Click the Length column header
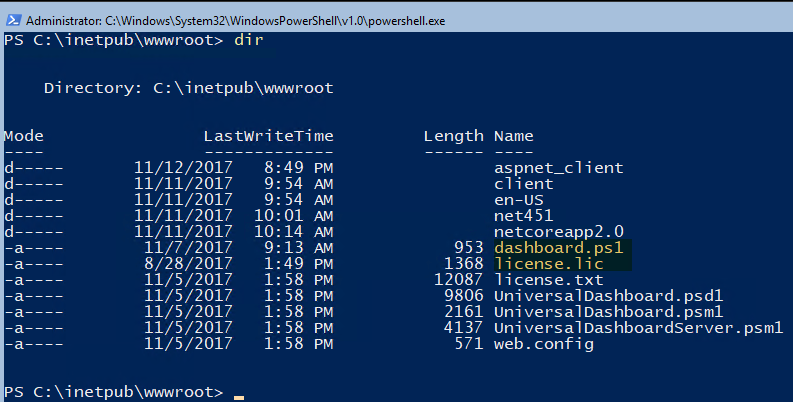This screenshot has width=793, height=402. 453,136
